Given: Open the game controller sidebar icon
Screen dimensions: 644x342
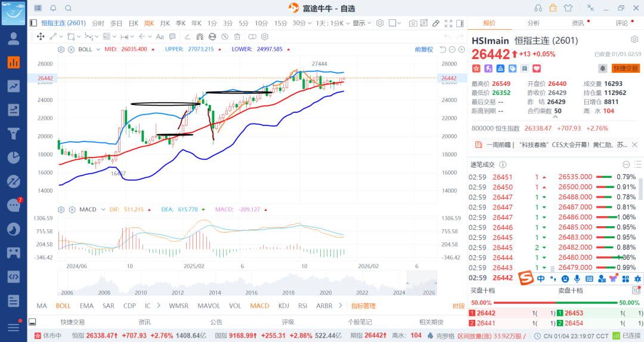Looking at the screenshot, I should point(14,252).
